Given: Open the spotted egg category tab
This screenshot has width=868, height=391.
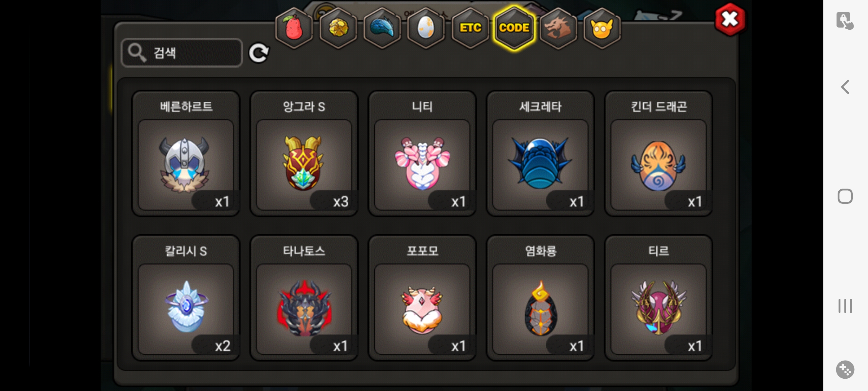Looking at the screenshot, I should point(426,28).
